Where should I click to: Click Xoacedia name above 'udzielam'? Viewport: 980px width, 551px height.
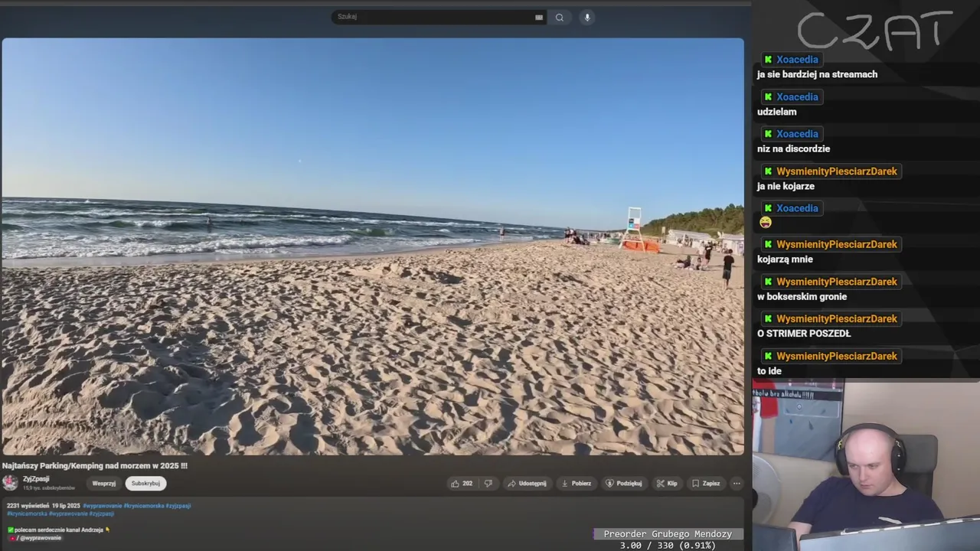797,97
